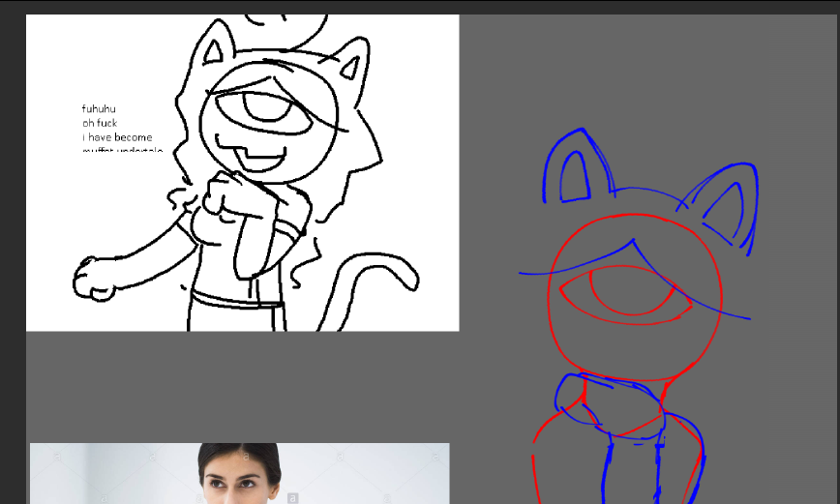The image size is (840, 504).
Task: Click the black-and-white cat girl reference drawing
Action: (x=243, y=172)
